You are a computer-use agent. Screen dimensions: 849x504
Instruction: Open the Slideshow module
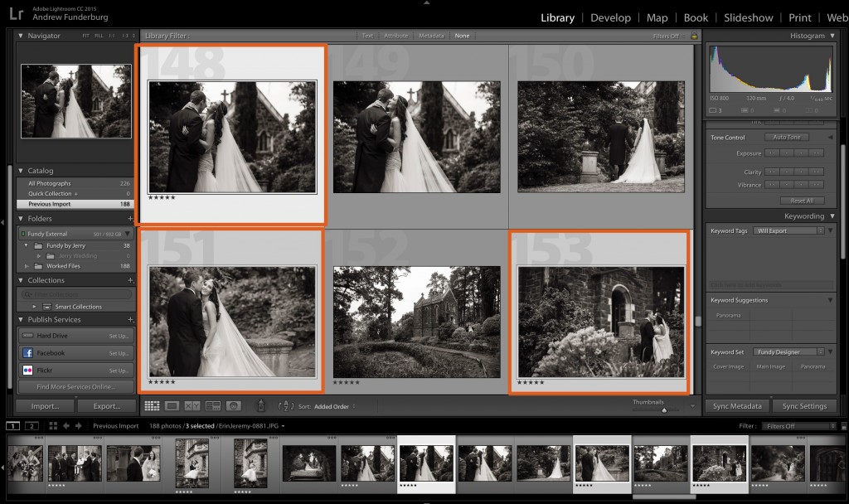tap(748, 17)
